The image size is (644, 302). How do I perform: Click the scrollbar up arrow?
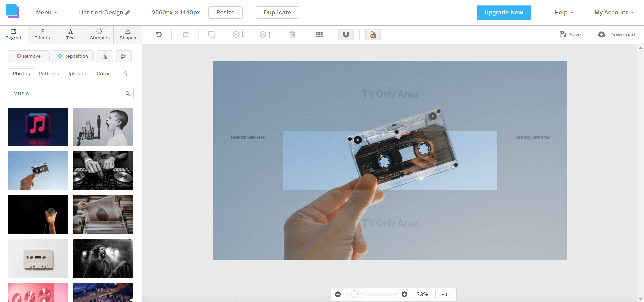coord(641,48)
